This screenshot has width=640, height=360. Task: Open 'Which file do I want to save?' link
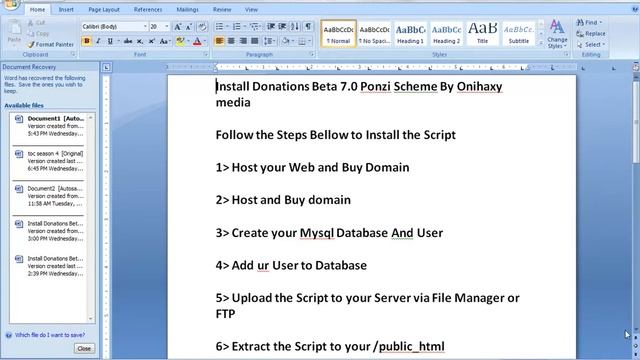pos(50,335)
